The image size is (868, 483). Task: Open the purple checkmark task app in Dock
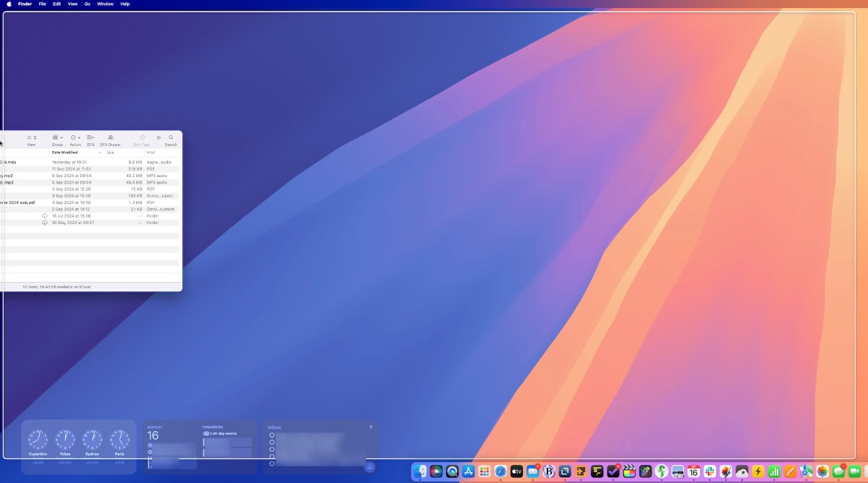(613, 471)
